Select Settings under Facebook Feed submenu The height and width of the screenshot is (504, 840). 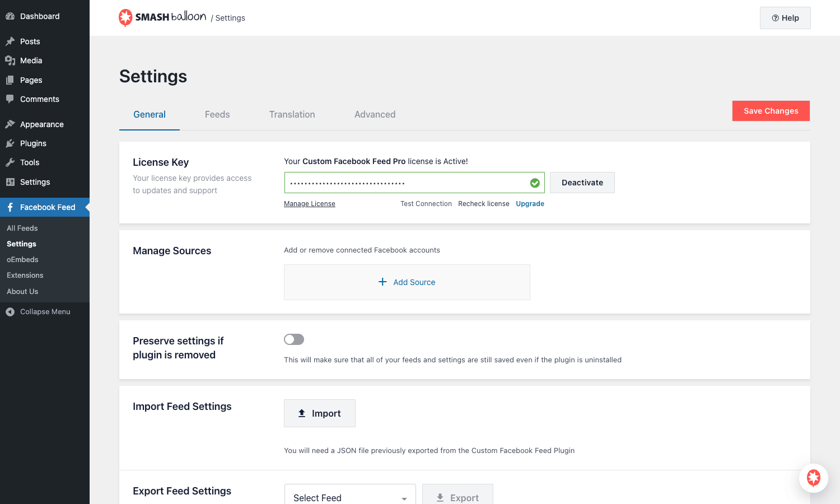[21, 244]
